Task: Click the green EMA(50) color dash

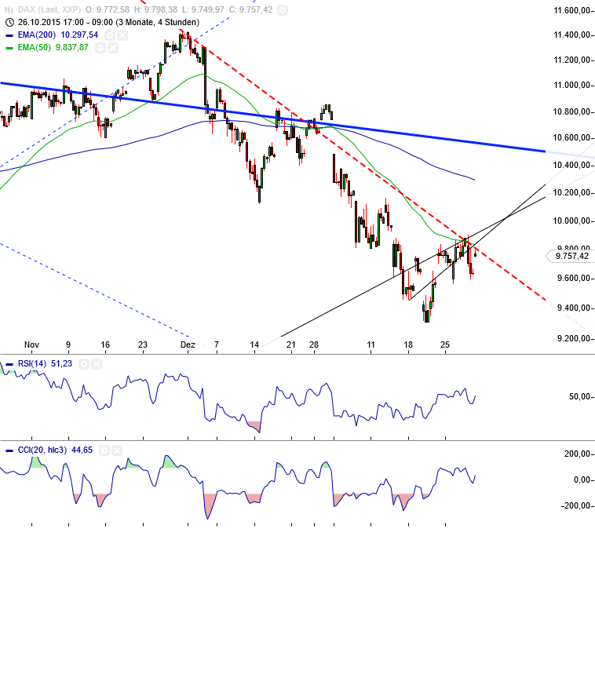Action: 9,49
